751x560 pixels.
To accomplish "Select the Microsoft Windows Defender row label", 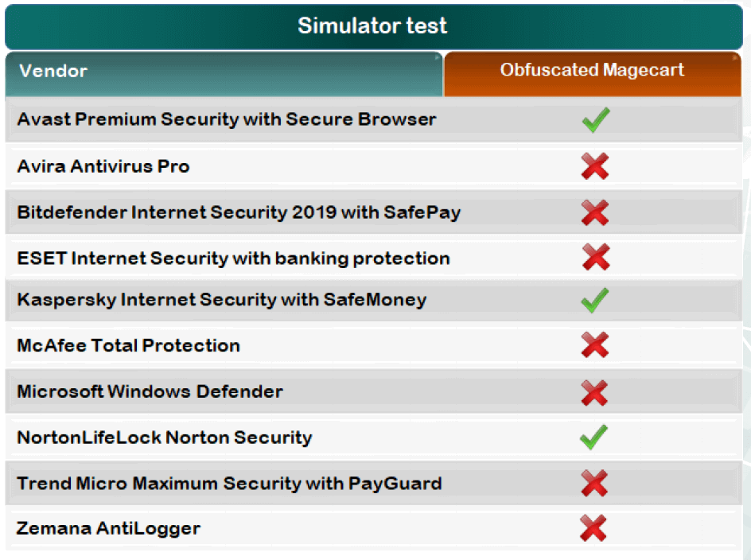I will (x=150, y=391).
